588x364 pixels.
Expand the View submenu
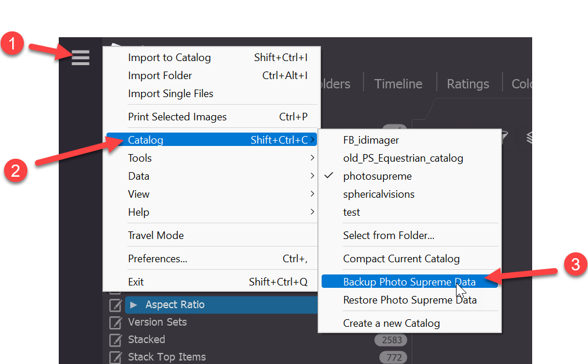(212, 194)
